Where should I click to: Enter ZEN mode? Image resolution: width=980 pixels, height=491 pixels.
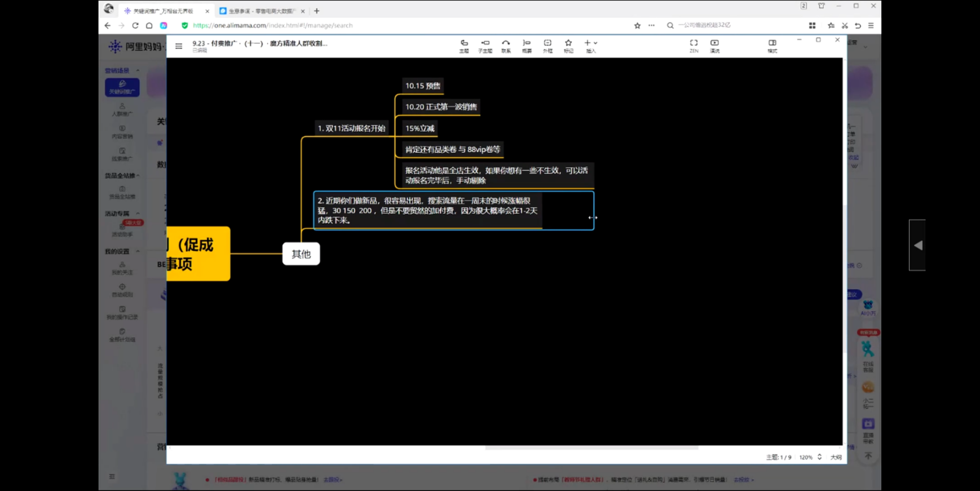694,46
